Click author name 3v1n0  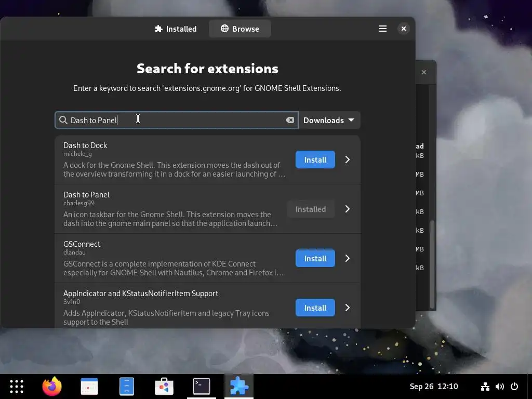pos(72,302)
